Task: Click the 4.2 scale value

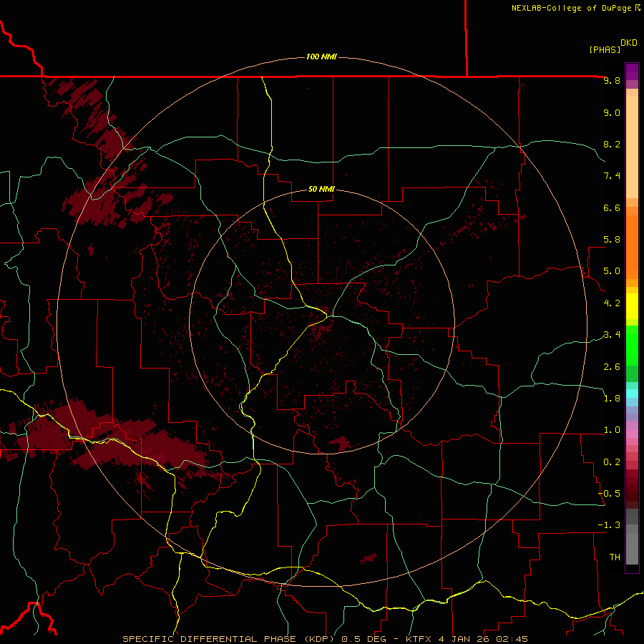Action: (612, 303)
